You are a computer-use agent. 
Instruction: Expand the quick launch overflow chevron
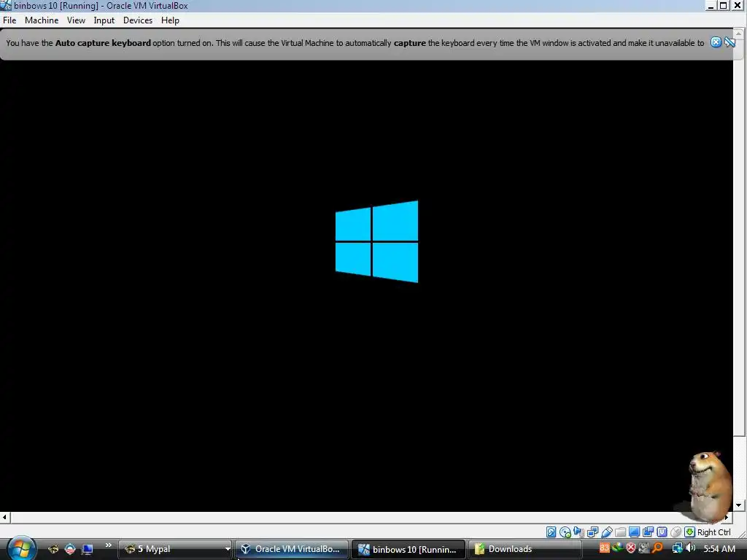(x=108, y=545)
